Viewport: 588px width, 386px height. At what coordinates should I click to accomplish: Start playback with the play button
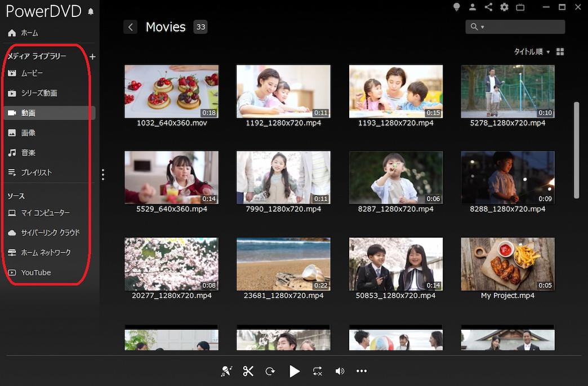tap(295, 371)
